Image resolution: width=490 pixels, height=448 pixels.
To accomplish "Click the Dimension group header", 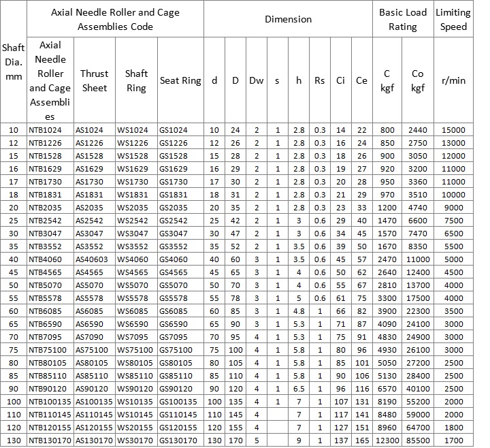I will (x=288, y=19).
